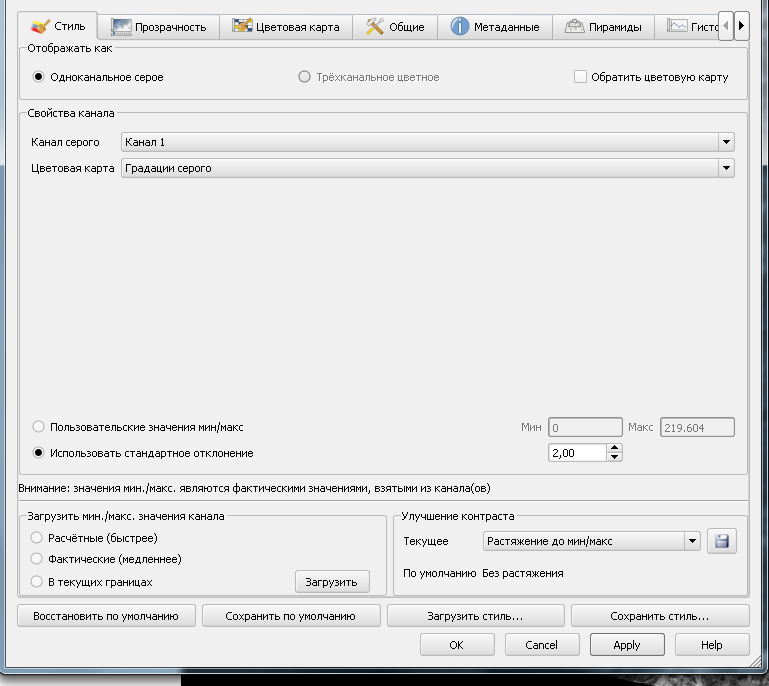Click the Metadata info icon
The width and height of the screenshot is (769, 686).
[460, 27]
